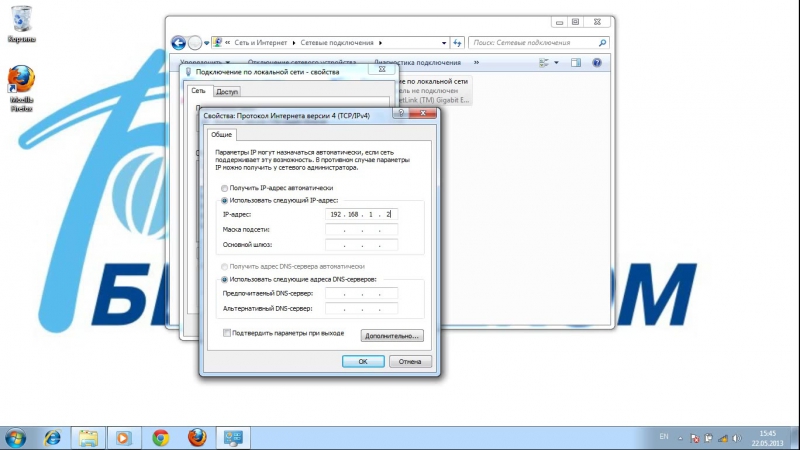Select the 'Общие' tab

(221, 134)
